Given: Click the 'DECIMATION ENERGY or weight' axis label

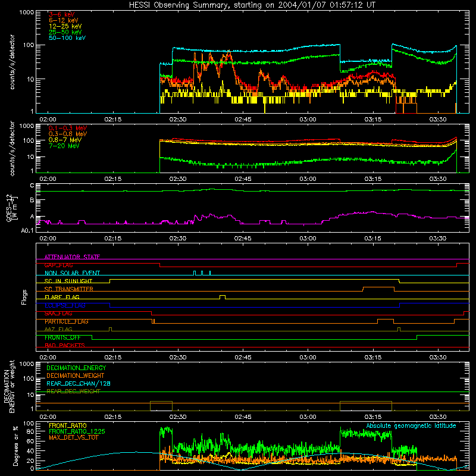Looking at the screenshot, I should [9, 386].
